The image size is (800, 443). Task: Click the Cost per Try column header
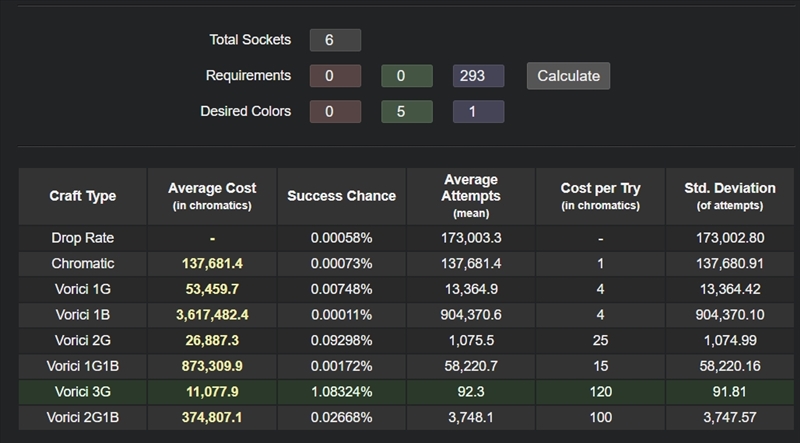(x=600, y=196)
